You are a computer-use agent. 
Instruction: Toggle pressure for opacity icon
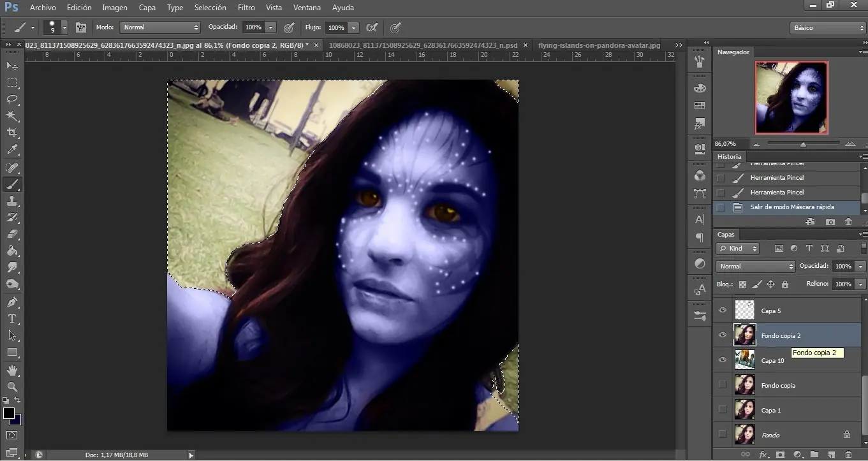pyautogui.click(x=288, y=27)
